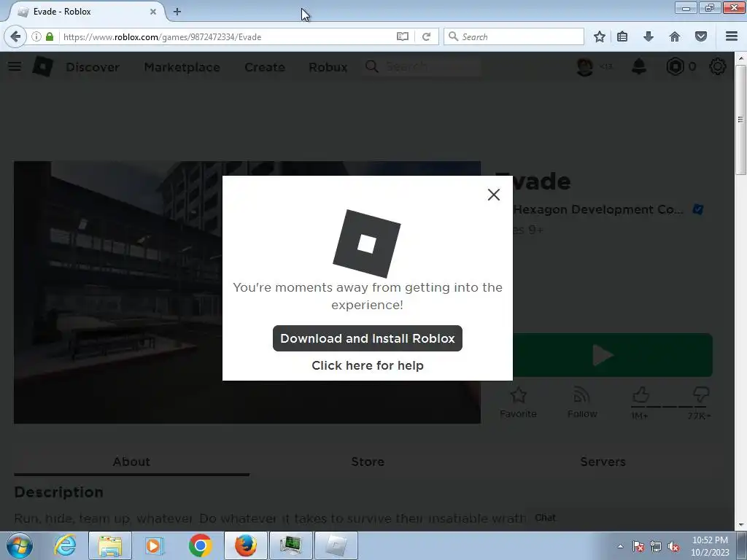The height and width of the screenshot is (560, 747).
Task: Click the Roblox site search field
Action: [422, 66]
